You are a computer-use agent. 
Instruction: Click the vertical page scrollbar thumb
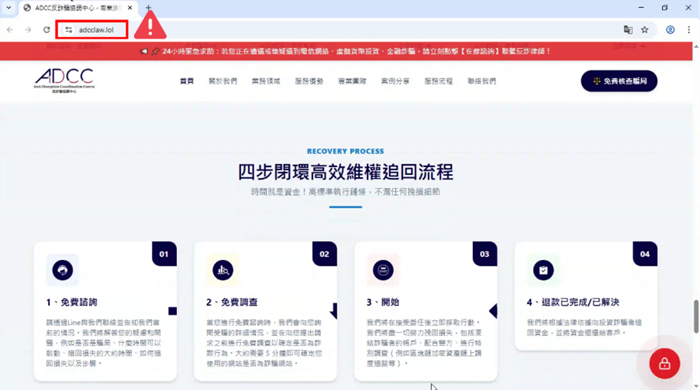pos(696,316)
